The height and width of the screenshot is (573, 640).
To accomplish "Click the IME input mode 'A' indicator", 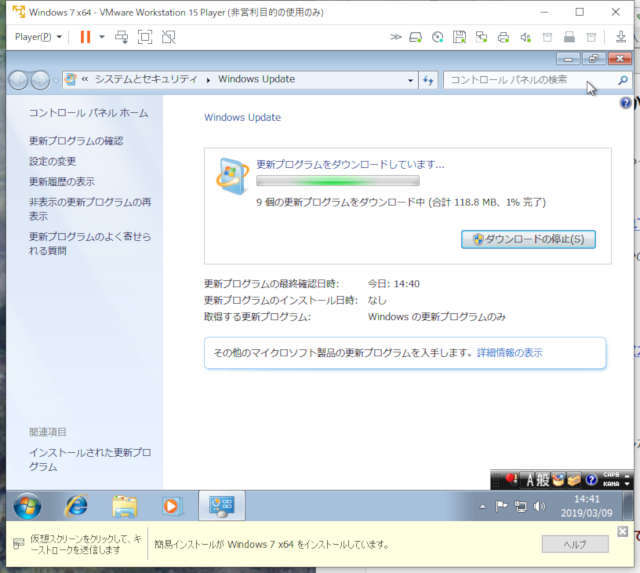I will click(530, 480).
